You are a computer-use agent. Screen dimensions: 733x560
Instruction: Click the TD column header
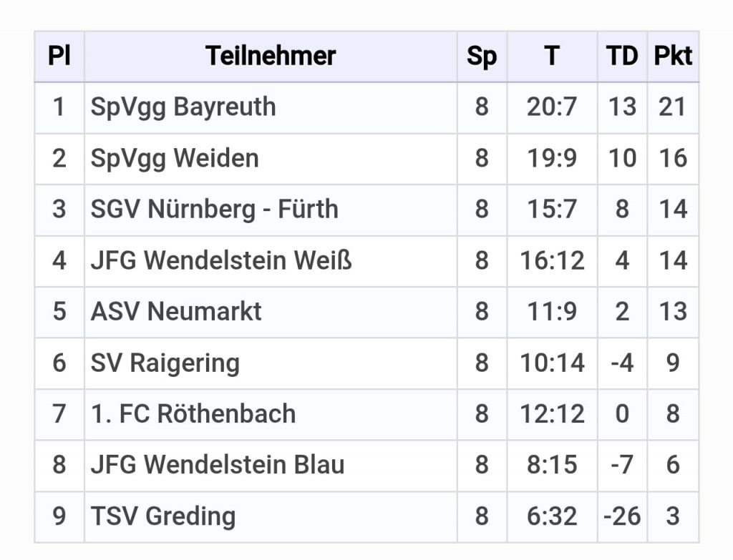[622, 56]
